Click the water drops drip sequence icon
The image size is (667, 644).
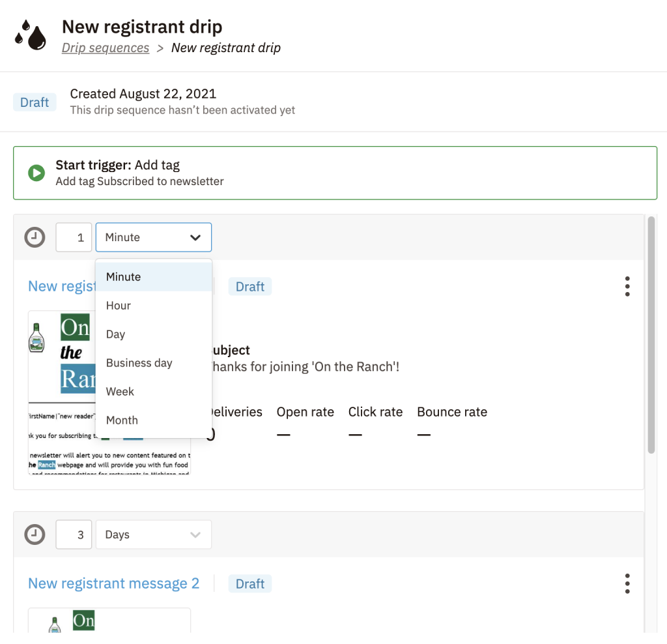(x=30, y=35)
